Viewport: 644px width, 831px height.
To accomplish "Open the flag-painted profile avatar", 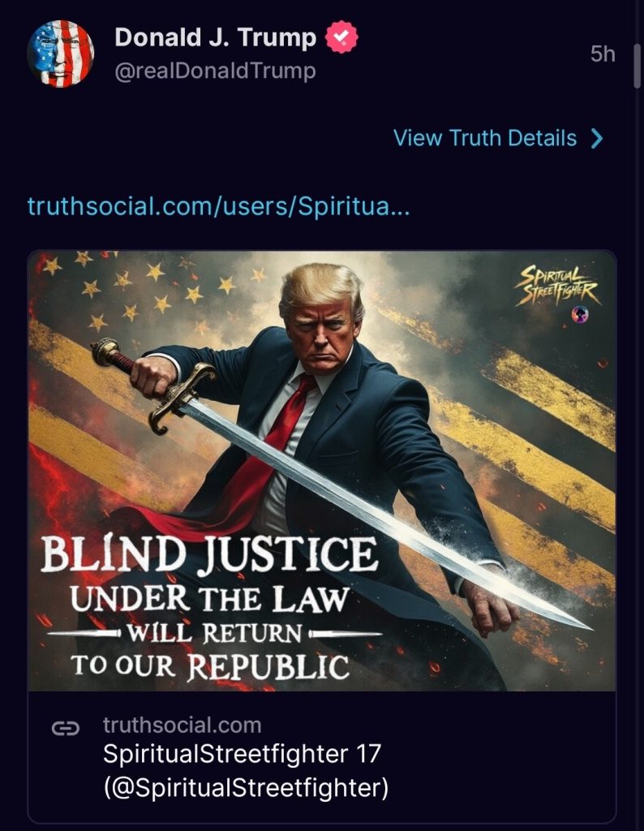I will pyautogui.click(x=60, y=54).
